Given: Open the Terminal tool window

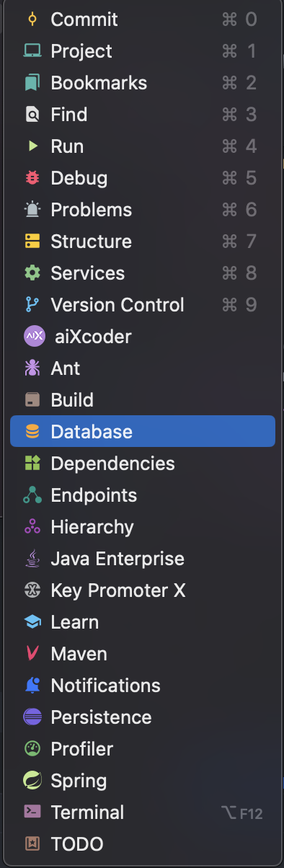Looking at the screenshot, I should (x=143, y=812).
